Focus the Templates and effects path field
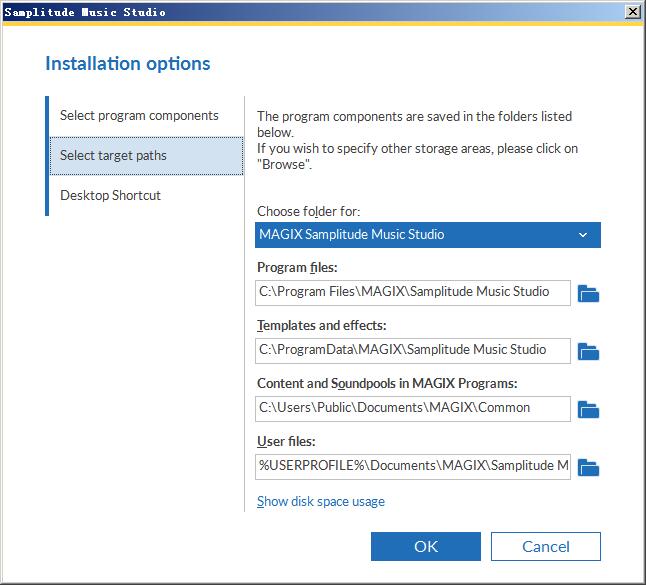This screenshot has height=585, width=646. 413,351
